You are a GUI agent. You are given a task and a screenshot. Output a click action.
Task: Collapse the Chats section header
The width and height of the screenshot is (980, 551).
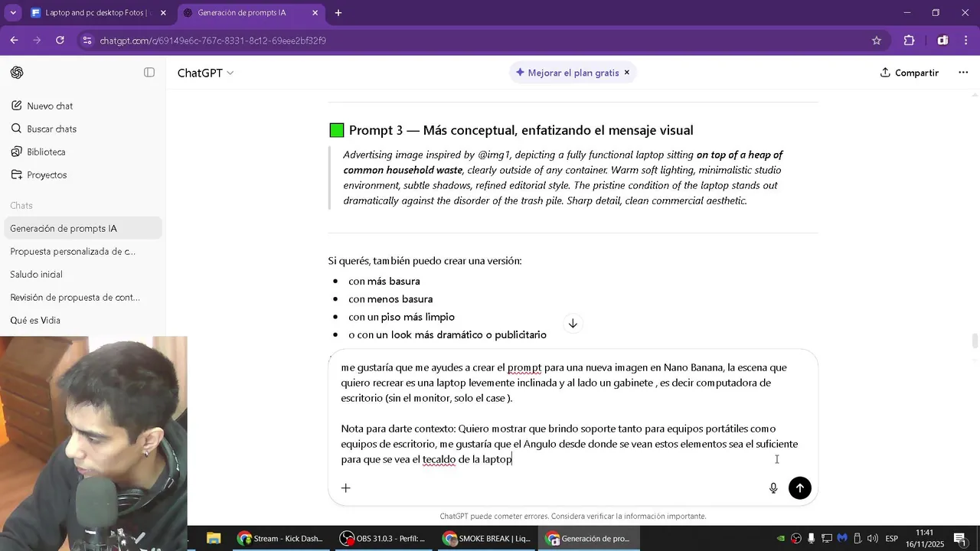(x=21, y=206)
